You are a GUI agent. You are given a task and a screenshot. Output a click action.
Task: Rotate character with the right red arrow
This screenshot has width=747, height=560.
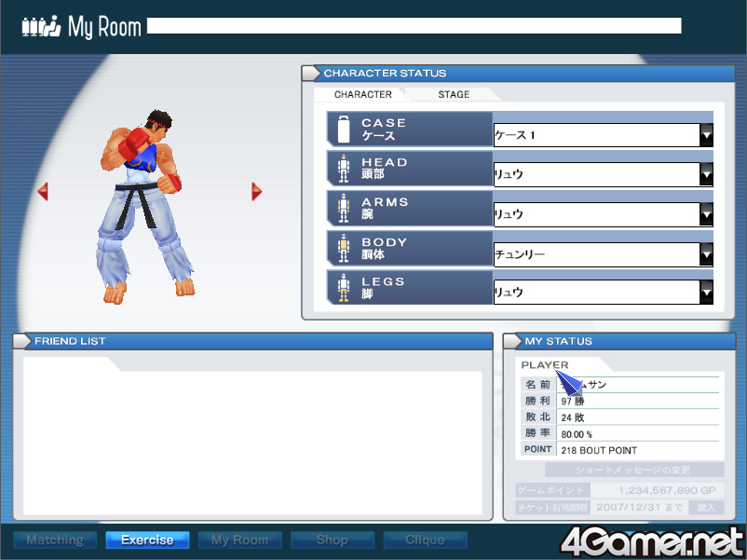257,192
